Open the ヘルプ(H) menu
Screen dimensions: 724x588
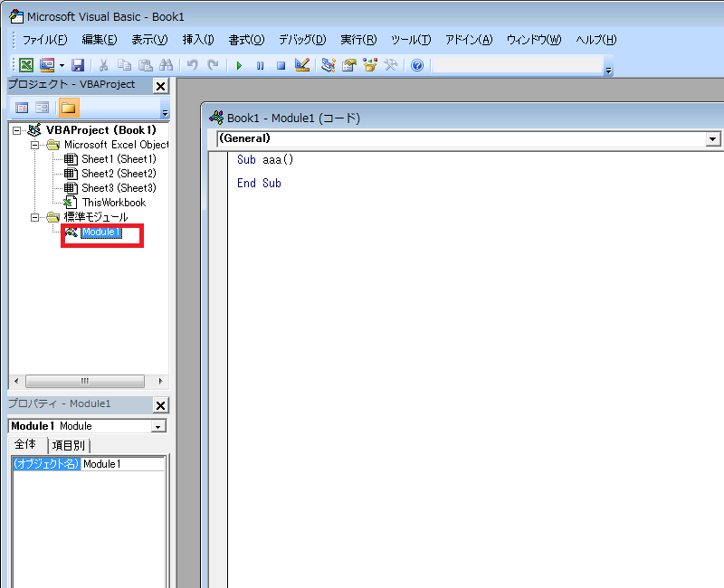[595, 40]
